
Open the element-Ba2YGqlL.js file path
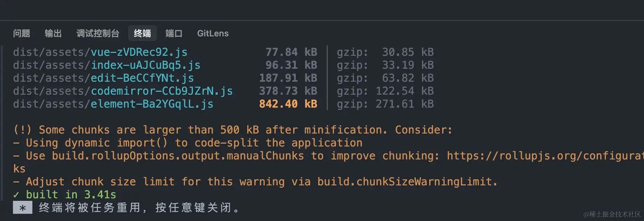[113, 104]
